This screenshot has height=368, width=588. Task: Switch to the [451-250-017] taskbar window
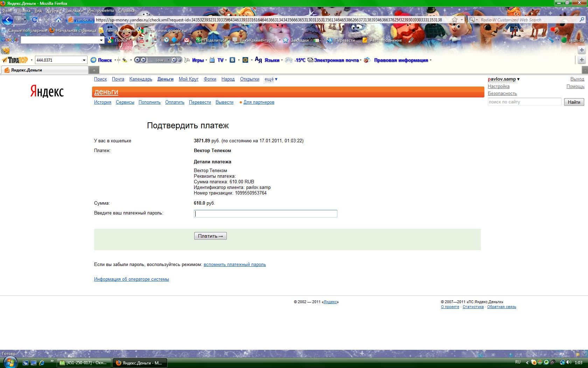click(x=84, y=363)
